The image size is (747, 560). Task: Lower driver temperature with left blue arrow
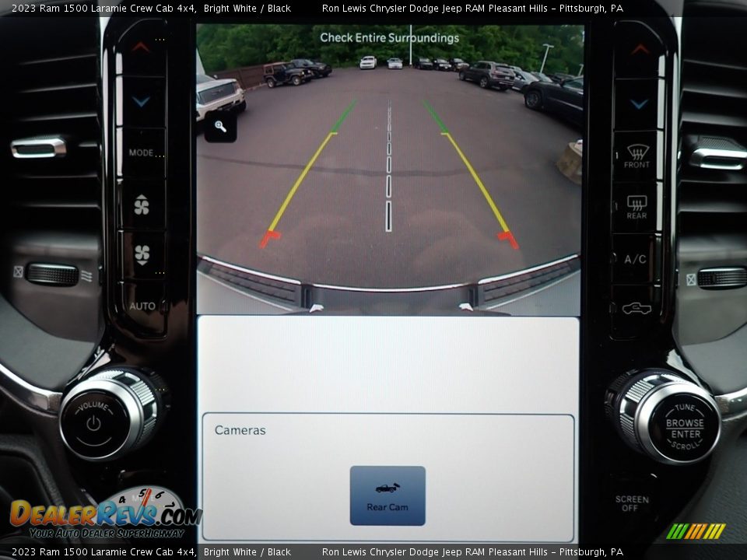141,101
